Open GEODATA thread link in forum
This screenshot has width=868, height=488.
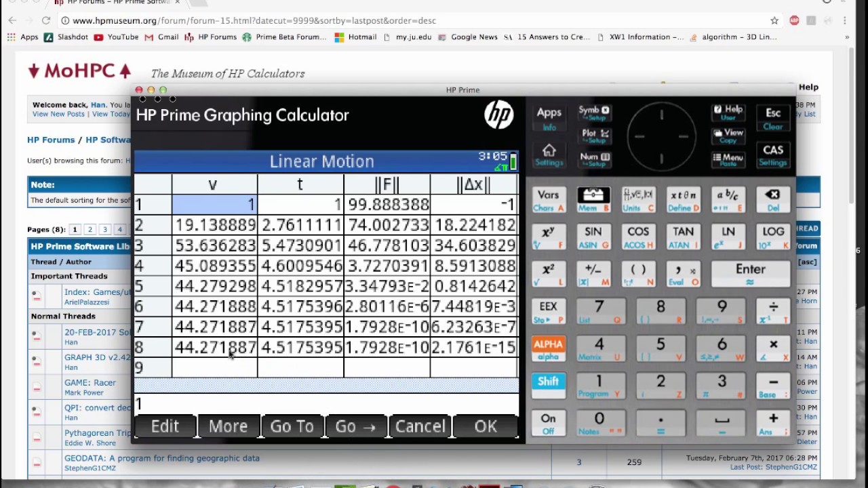[x=161, y=458]
